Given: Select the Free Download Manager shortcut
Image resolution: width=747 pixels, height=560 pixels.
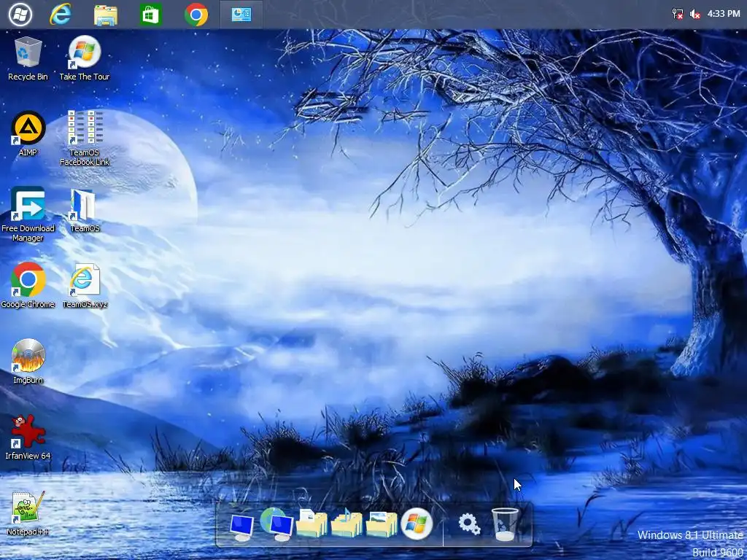Looking at the screenshot, I should [x=28, y=214].
